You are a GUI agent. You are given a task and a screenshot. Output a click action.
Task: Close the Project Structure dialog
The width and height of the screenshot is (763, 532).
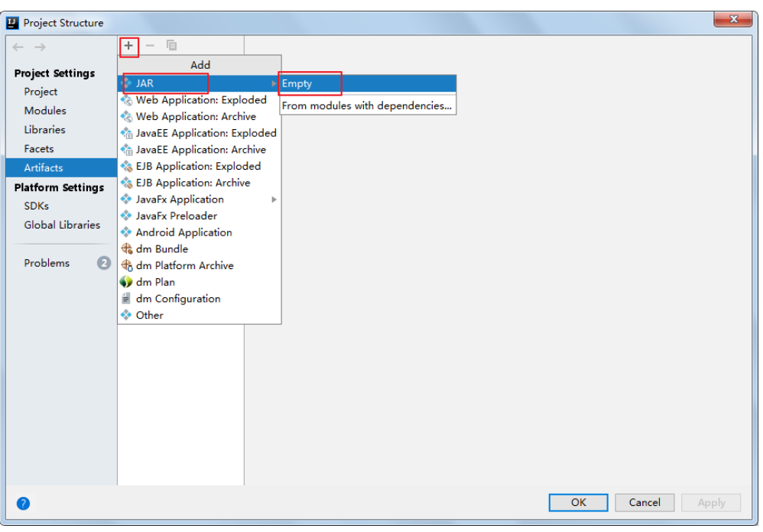pos(733,19)
